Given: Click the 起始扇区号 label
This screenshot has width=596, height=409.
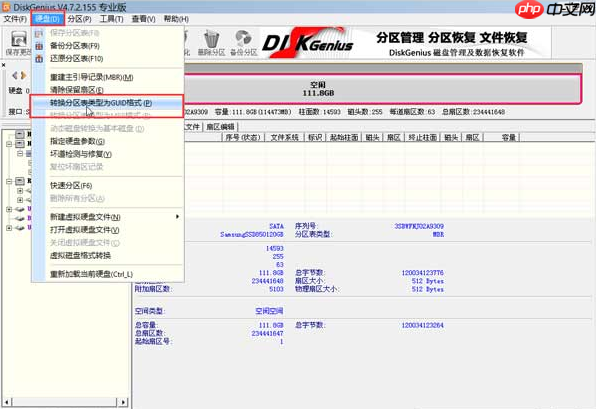Looking at the screenshot, I should coord(154,341).
